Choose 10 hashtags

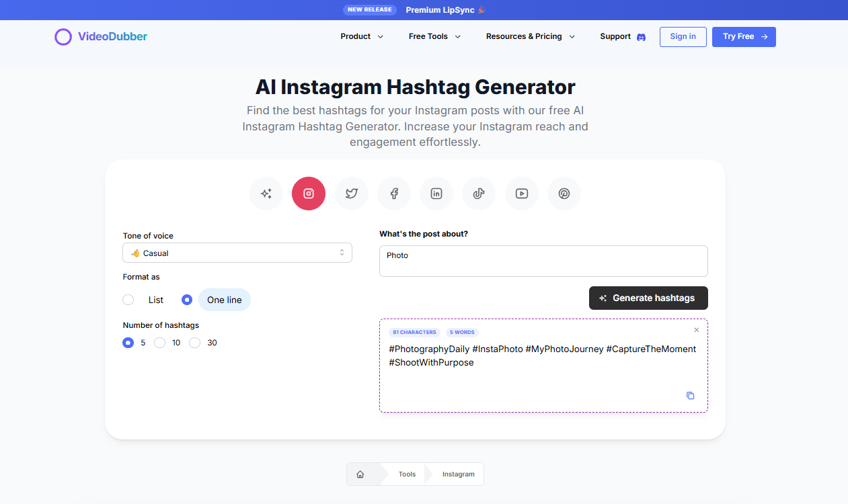click(x=159, y=343)
